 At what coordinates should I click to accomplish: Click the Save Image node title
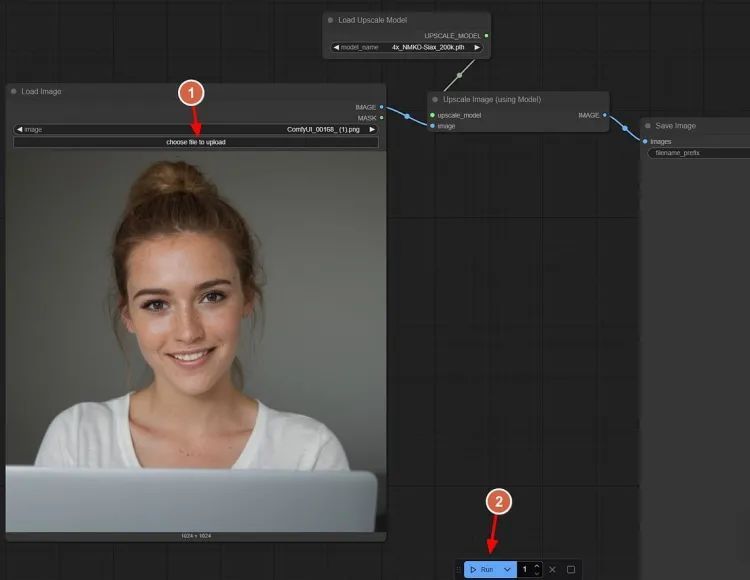[x=675, y=126]
